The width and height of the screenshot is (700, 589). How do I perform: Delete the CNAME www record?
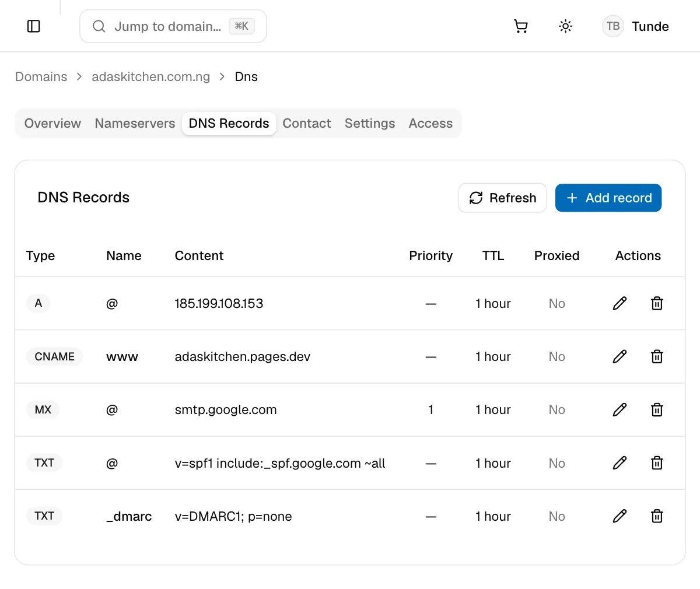[x=657, y=356]
